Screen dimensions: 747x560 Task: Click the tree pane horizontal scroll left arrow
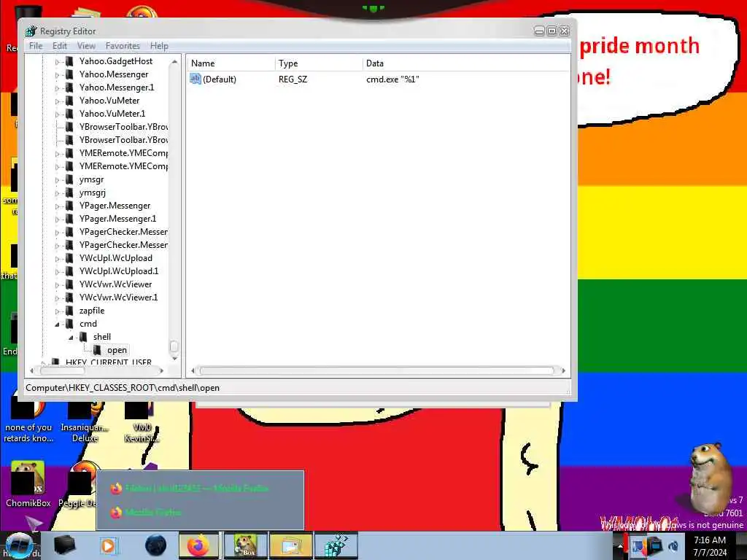pos(31,370)
